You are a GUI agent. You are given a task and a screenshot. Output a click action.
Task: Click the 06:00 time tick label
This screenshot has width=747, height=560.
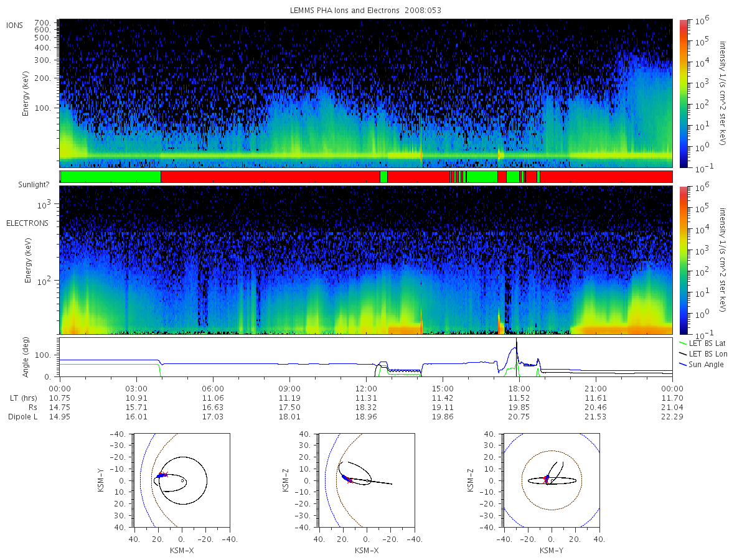pos(213,388)
